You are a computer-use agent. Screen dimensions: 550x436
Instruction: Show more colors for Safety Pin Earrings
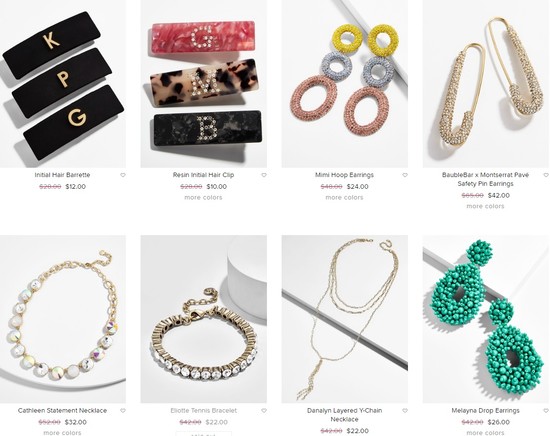coord(485,206)
